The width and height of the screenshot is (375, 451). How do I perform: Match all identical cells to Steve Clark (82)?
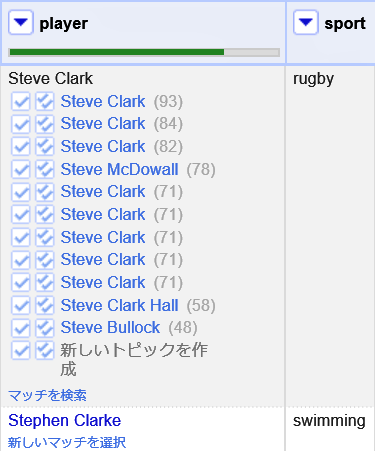point(45,147)
